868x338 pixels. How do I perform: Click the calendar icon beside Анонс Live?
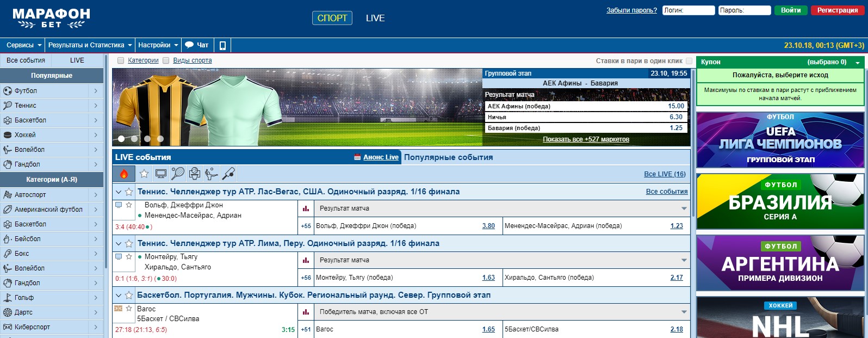(357, 157)
